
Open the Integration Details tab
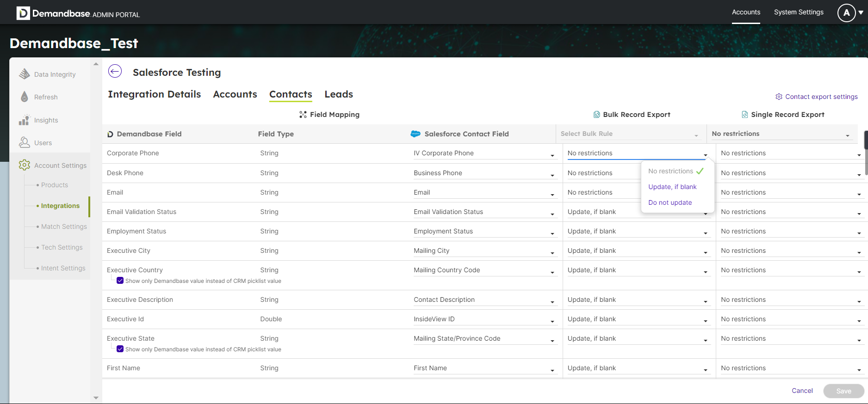click(x=154, y=94)
